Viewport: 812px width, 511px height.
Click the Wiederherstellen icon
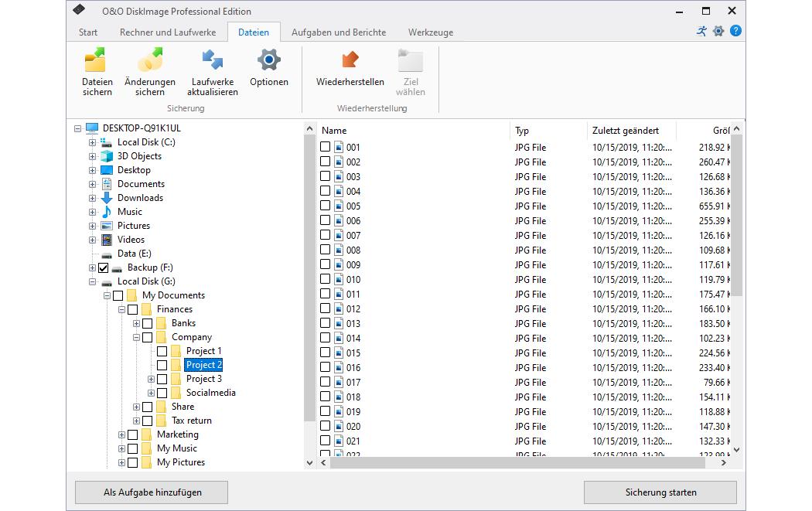[350, 60]
